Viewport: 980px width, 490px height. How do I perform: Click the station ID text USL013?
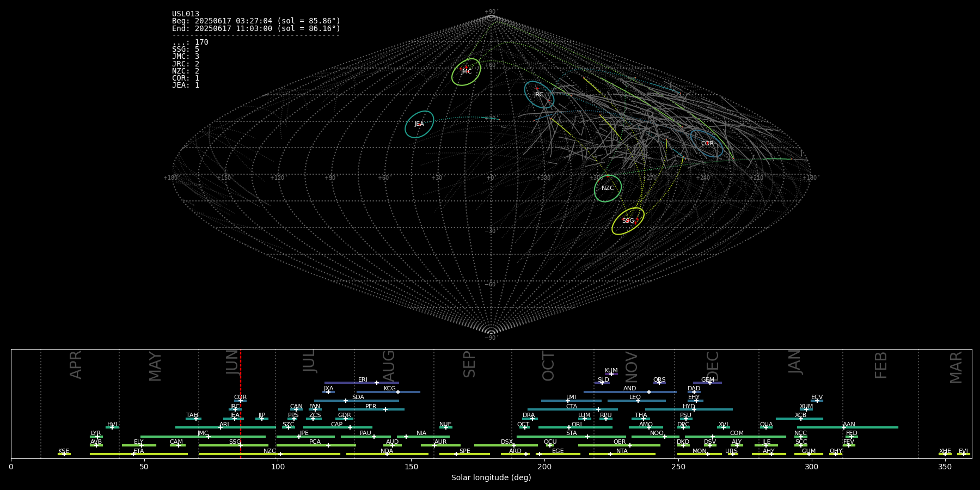[186, 14]
